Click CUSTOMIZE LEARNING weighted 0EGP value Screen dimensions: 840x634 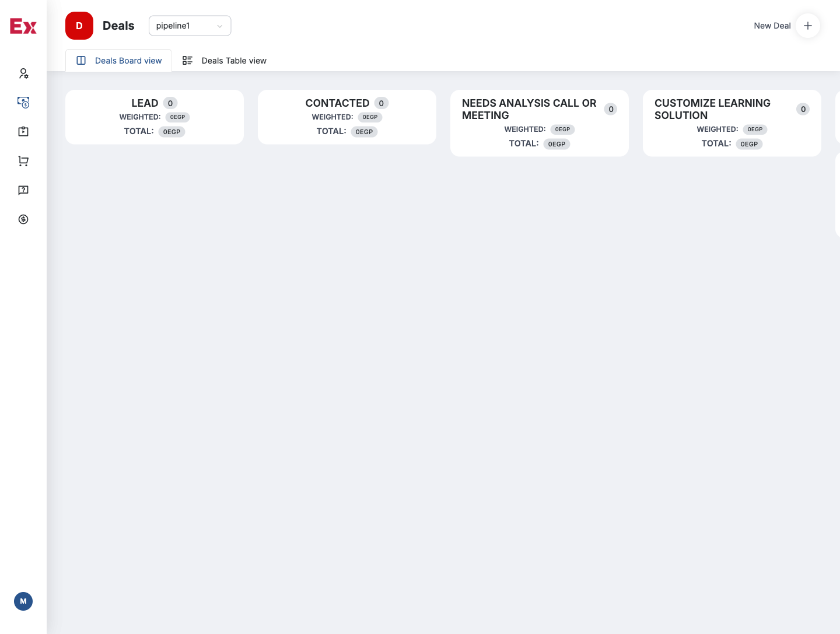[x=755, y=129]
